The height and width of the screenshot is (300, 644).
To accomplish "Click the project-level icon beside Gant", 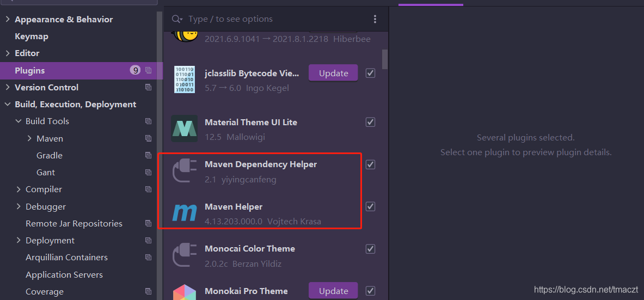I will coord(148,172).
